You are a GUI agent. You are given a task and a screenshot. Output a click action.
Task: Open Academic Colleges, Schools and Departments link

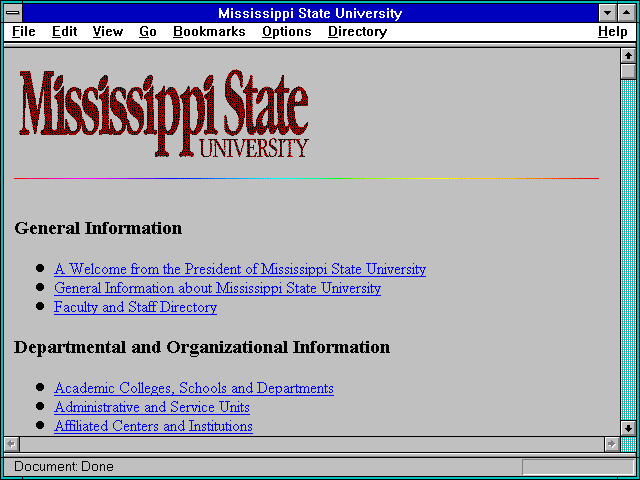[194, 388]
